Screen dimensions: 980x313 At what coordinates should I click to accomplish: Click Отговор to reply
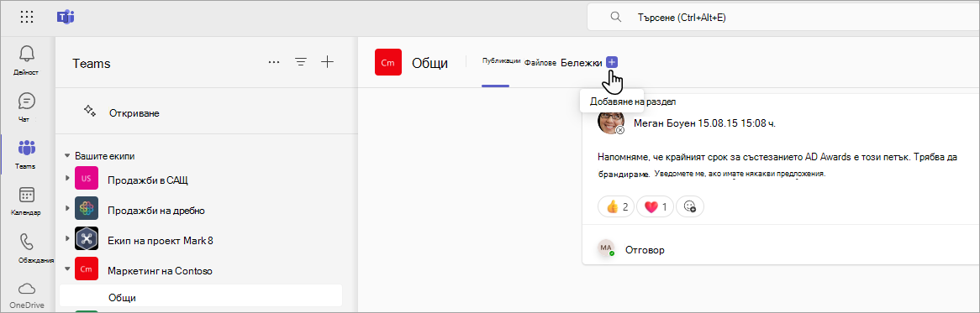[x=645, y=250]
